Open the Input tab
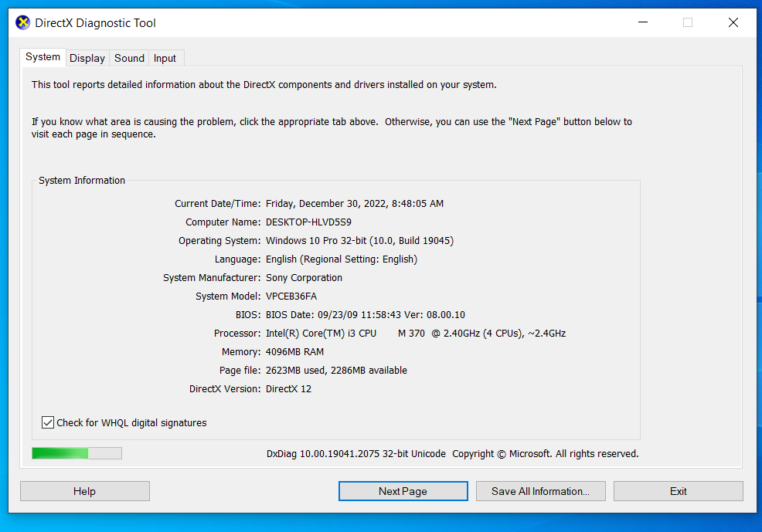The height and width of the screenshot is (532, 762). pos(165,58)
